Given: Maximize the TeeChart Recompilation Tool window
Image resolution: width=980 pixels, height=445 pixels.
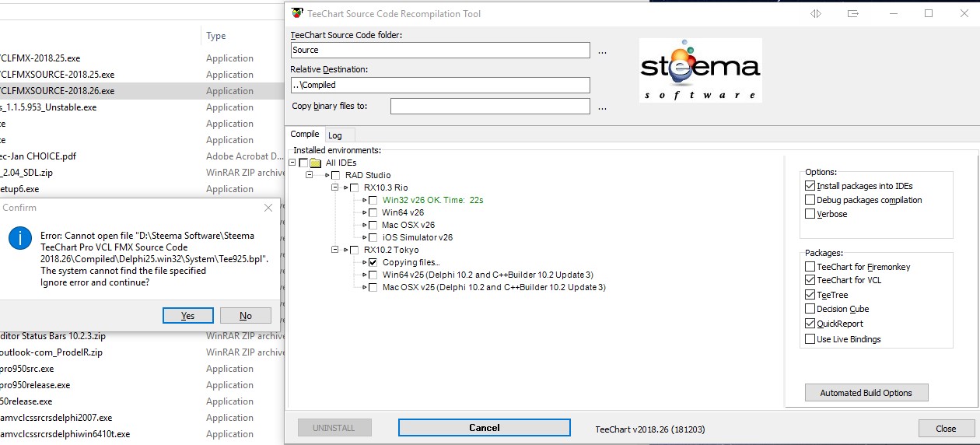Looking at the screenshot, I should coord(929,13).
